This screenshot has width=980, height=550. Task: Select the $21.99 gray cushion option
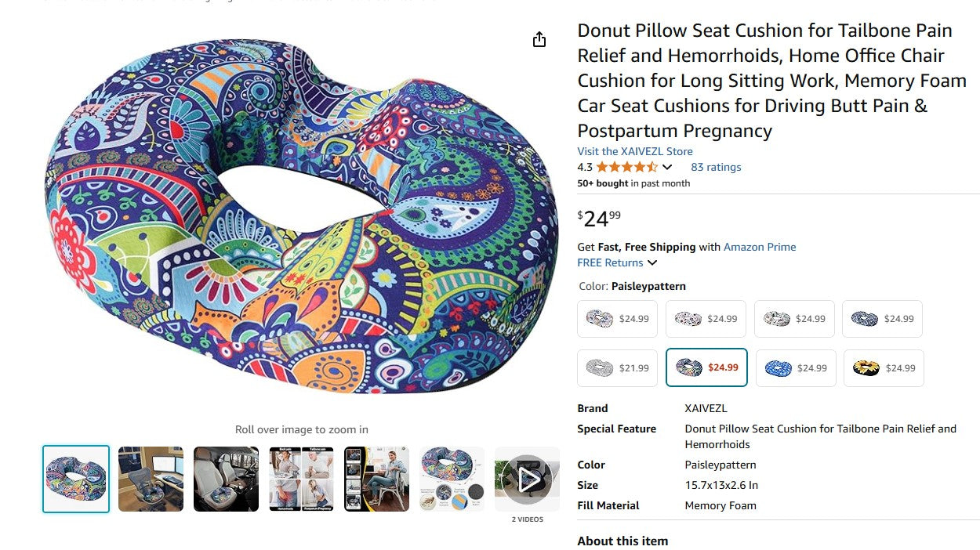pyautogui.click(x=617, y=367)
